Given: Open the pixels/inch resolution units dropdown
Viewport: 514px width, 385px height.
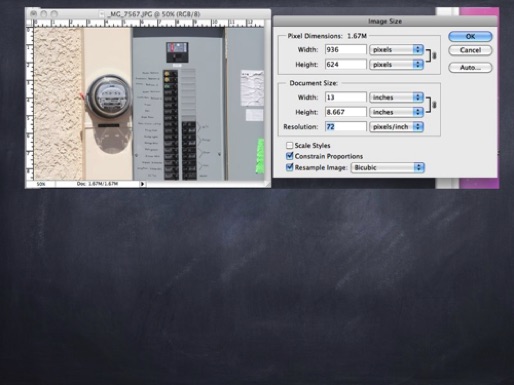Looking at the screenshot, I should coord(396,127).
